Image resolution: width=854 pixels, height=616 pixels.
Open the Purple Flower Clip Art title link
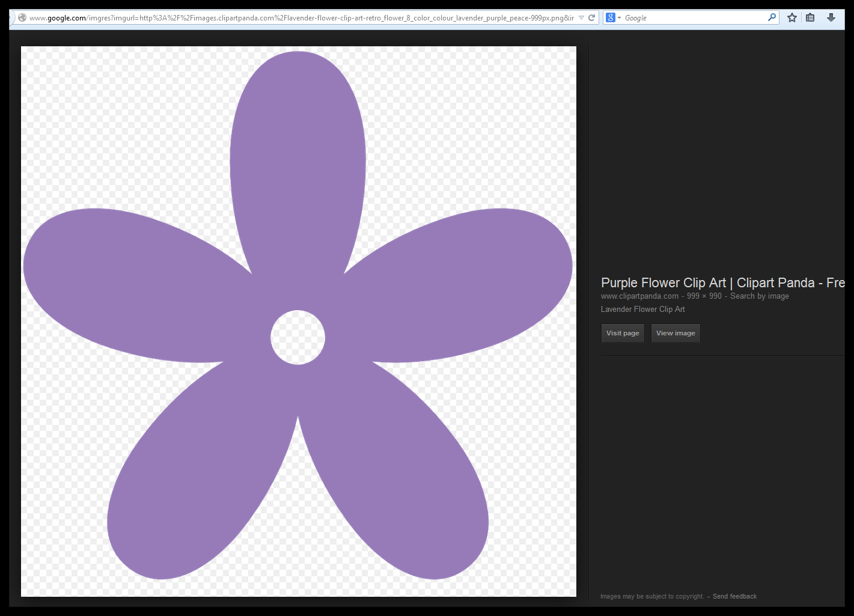point(691,282)
